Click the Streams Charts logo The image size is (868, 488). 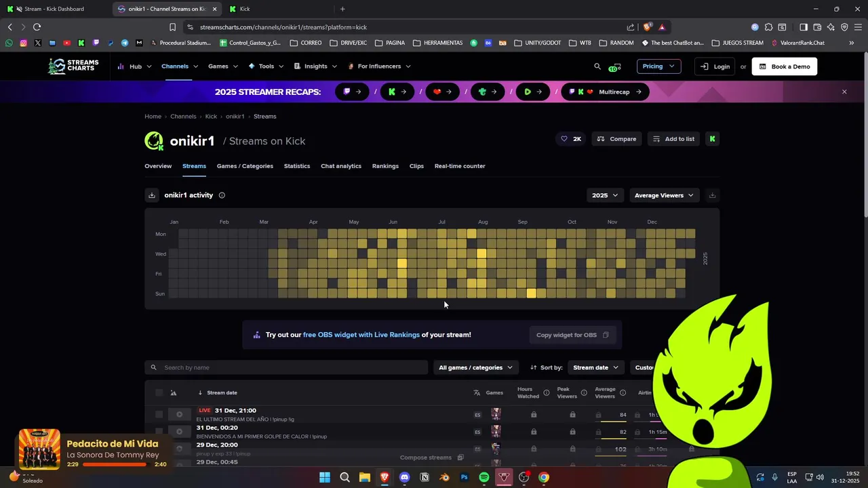[73, 66]
